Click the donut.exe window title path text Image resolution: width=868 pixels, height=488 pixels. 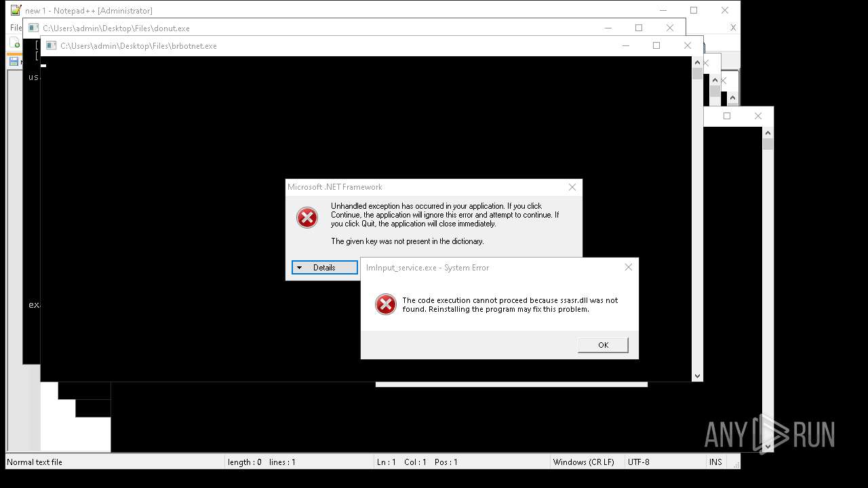(116, 28)
